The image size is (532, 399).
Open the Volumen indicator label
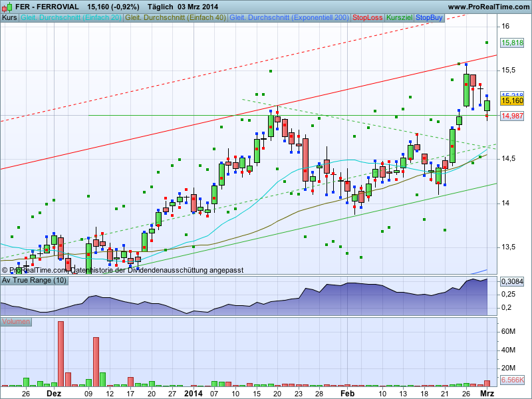[16, 322]
